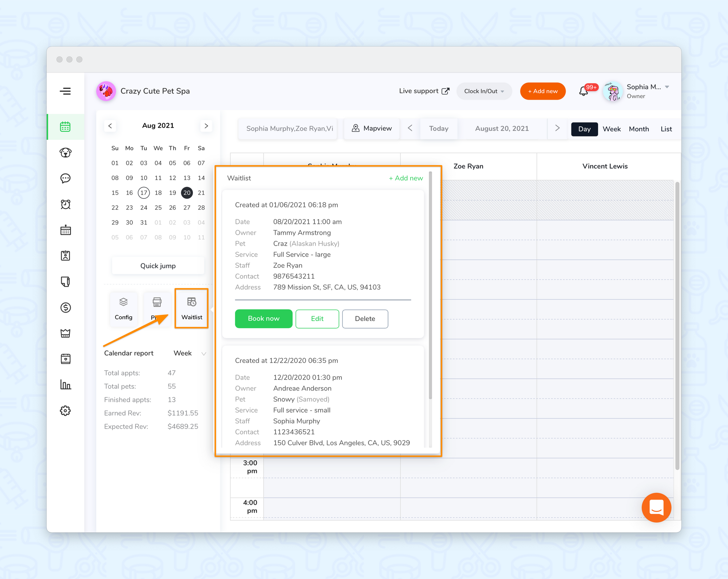Click the notification bell icon
The width and height of the screenshot is (728, 579).
tap(583, 91)
